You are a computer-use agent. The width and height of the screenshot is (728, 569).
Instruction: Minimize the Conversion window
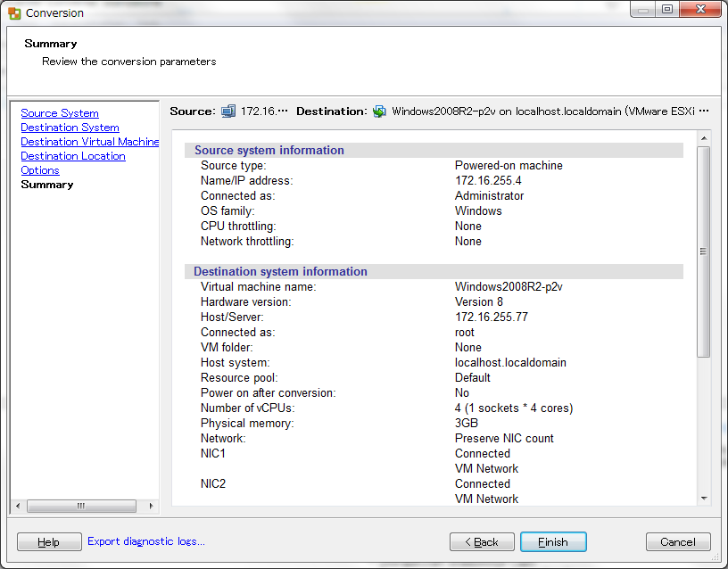pos(643,10)
